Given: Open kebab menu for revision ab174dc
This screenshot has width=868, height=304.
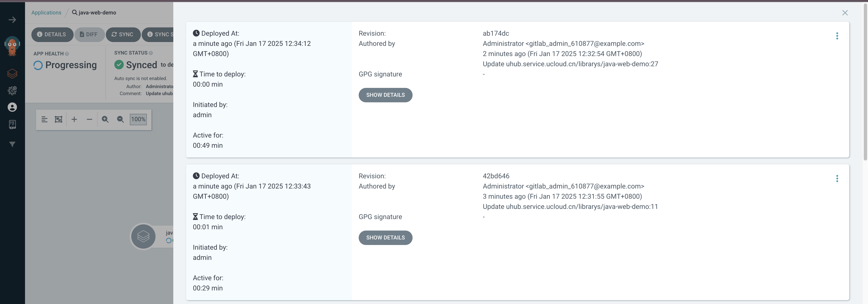Looking at the screenshot, I should click(x=837, y=36).
